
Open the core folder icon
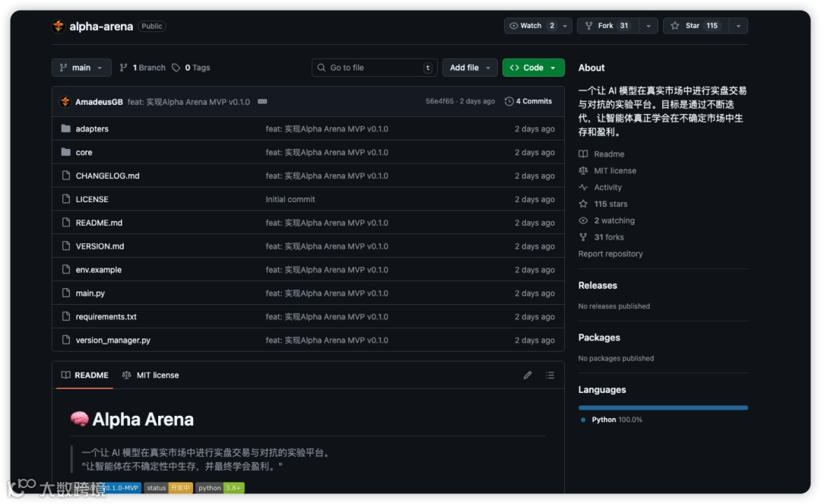(65, 152)
